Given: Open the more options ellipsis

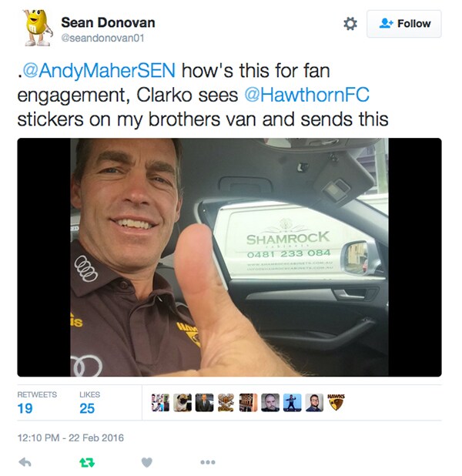Looking at the screenshot, I should 208,462.
